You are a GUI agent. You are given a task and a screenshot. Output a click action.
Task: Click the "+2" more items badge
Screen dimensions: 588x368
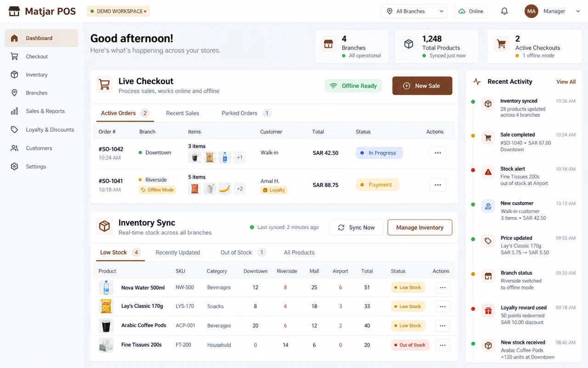coord(240,189)
